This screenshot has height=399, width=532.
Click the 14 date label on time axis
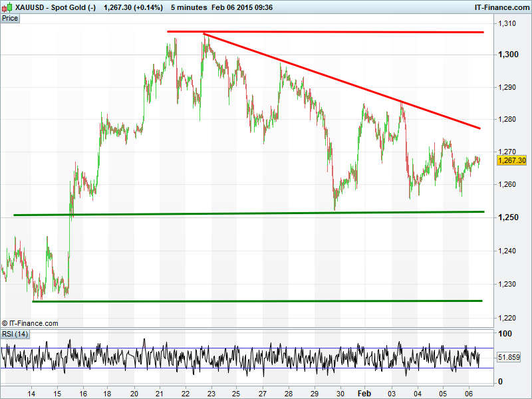31,394
